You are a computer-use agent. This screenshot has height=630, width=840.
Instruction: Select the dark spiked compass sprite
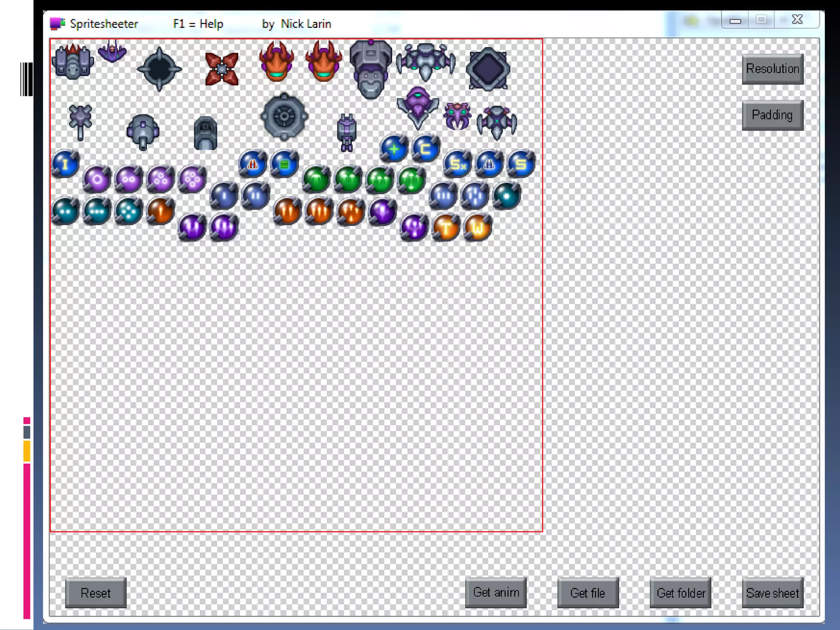pos(159,69)
